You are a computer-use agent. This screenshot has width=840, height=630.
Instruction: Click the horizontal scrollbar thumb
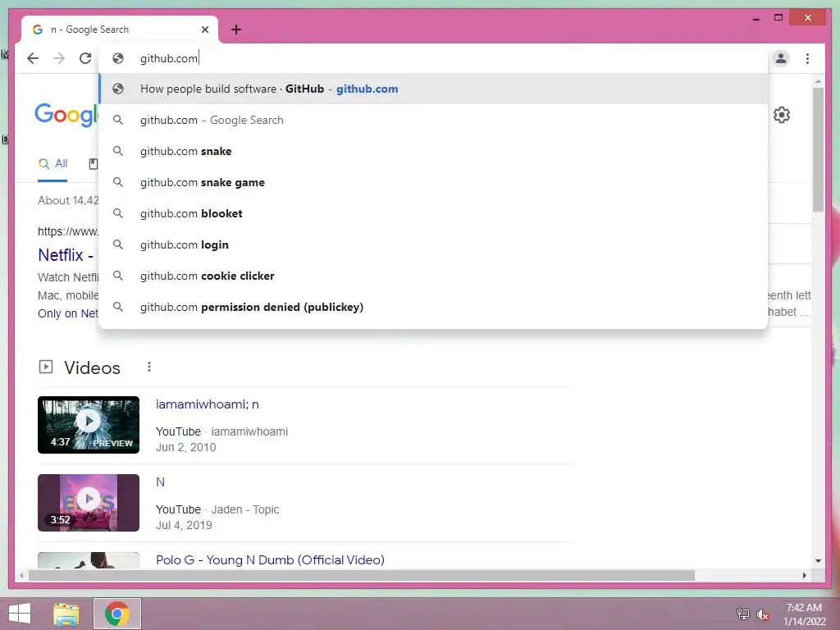pyautogui.click(x=362, y=575)
